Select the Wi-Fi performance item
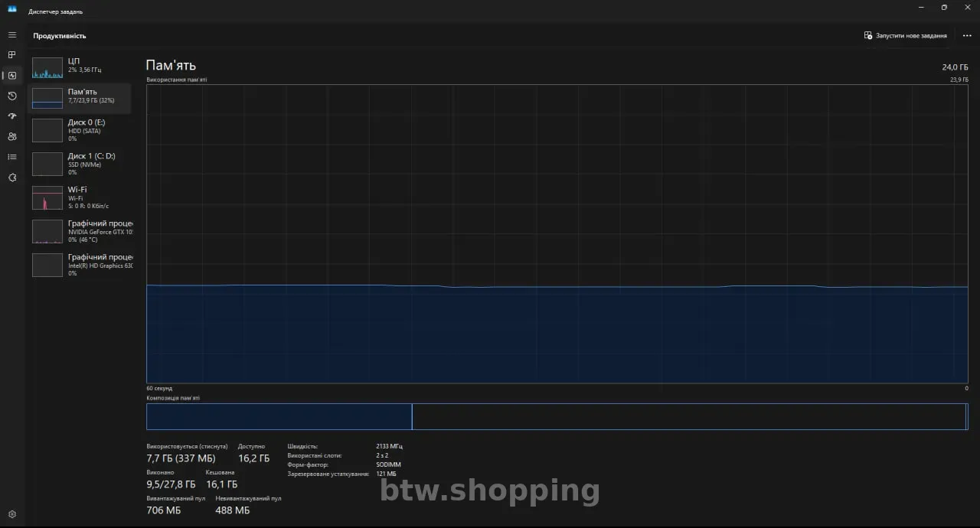The height and width of the screenshot is (528, 980). click(x=80, y=197)
